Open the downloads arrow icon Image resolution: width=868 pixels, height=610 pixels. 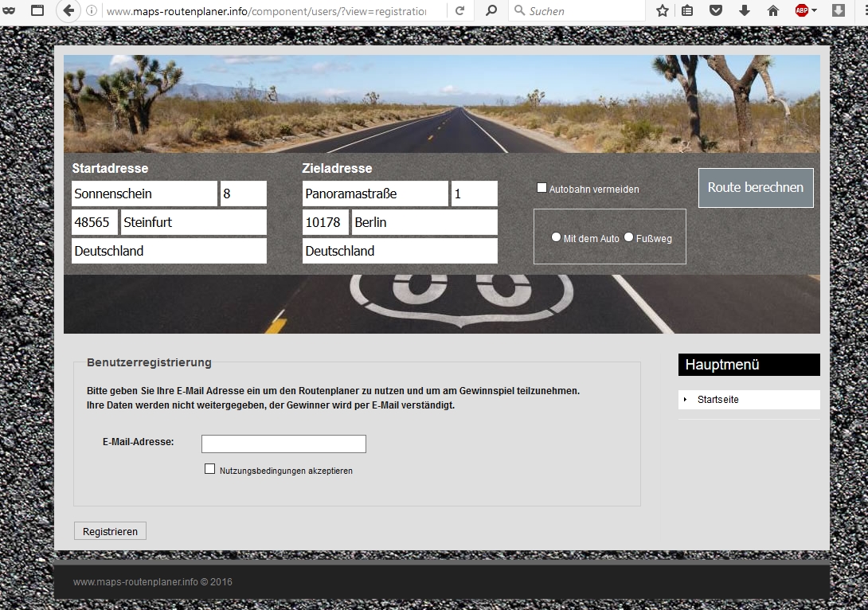pyautogui.click(x=745, y=10)
